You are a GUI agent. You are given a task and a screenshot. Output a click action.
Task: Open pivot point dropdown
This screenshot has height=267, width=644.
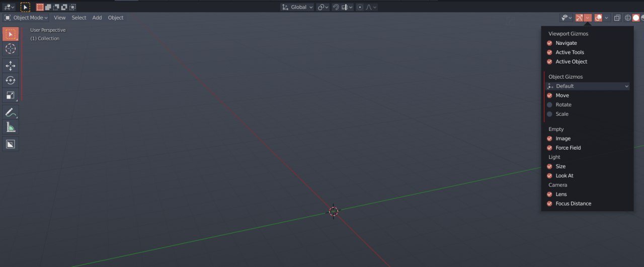click(x=323, y=7)
